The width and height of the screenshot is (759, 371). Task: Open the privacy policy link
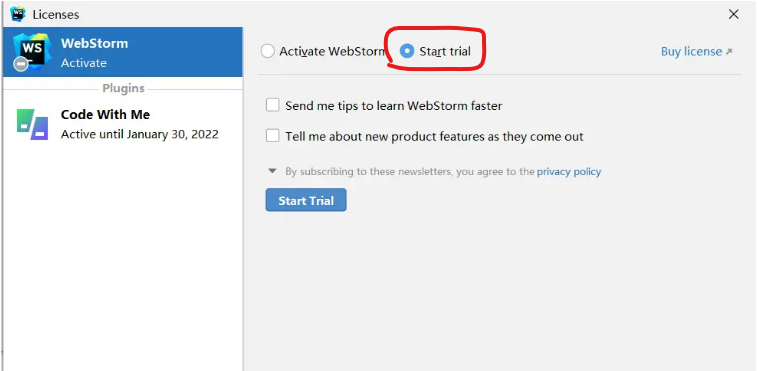[x=569, y=171]
